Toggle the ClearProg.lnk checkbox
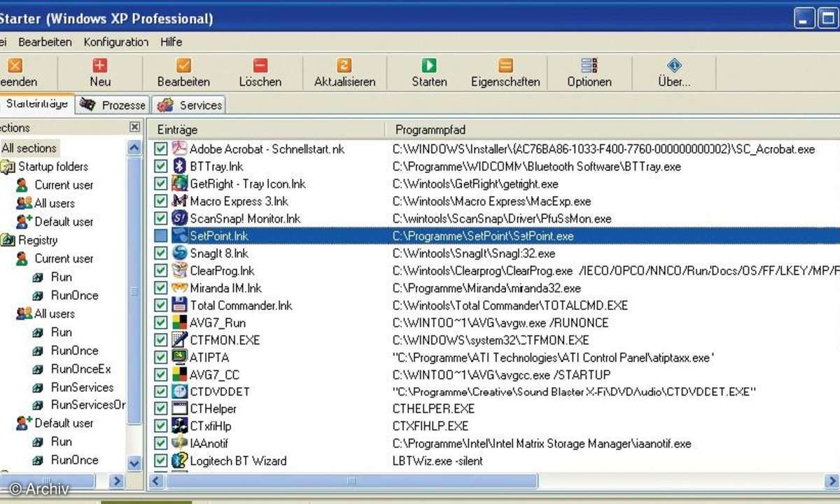 tap(161, 271)
